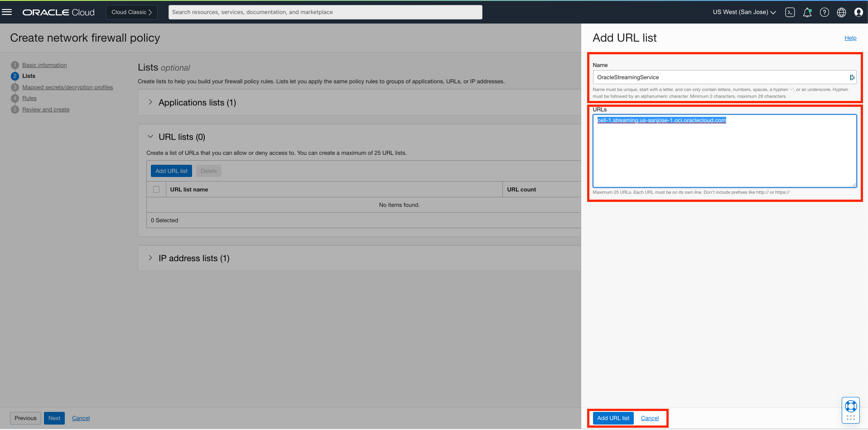Open the user profile avatar

[858, 12]
